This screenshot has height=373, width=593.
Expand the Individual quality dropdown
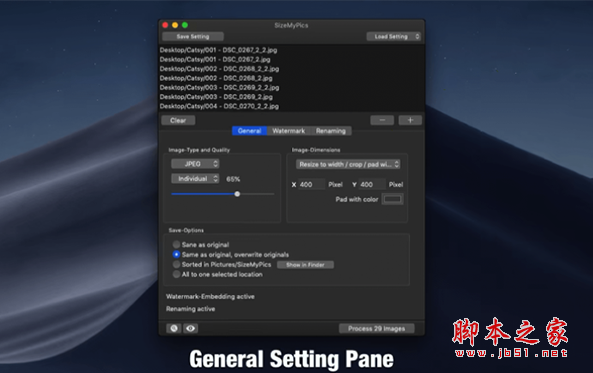(x=195, y=179)
